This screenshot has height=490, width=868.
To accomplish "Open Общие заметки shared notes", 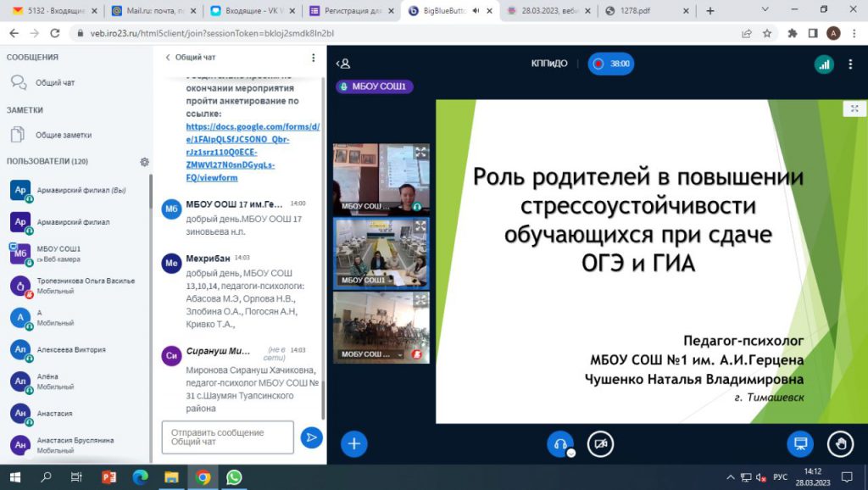I will 63,135.
